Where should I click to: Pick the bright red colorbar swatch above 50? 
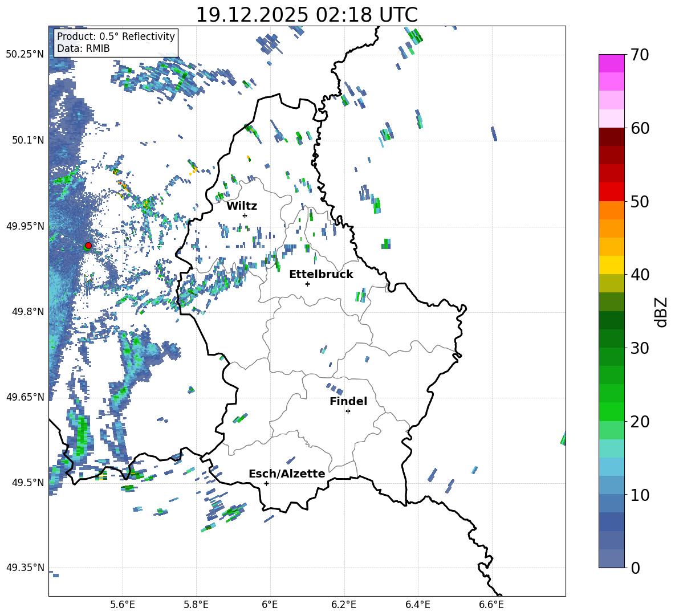coord(612,191)
